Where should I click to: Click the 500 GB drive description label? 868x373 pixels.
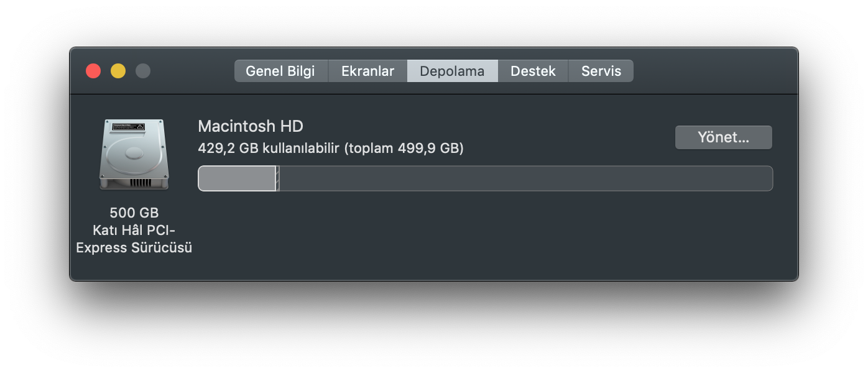pyautogui.click(x=134, y=213)
